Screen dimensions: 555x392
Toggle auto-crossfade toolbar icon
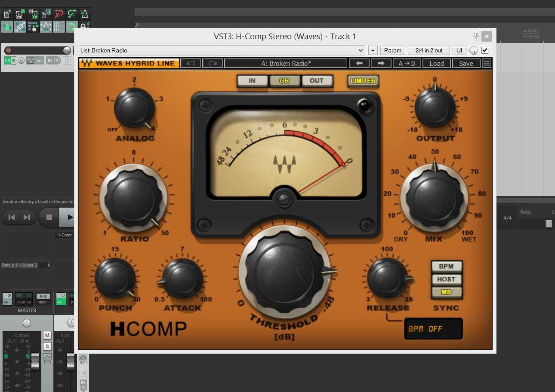[7, 27]
